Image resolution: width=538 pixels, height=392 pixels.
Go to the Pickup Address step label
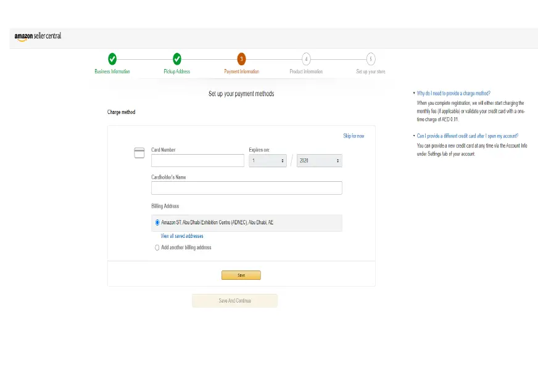click(x=177, y=71)
